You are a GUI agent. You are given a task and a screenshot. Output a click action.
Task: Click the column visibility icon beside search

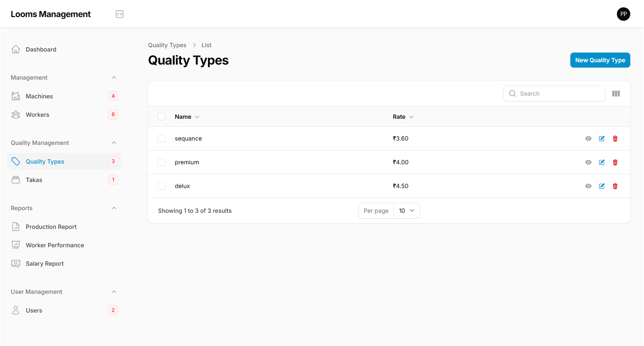pos(616,93)
